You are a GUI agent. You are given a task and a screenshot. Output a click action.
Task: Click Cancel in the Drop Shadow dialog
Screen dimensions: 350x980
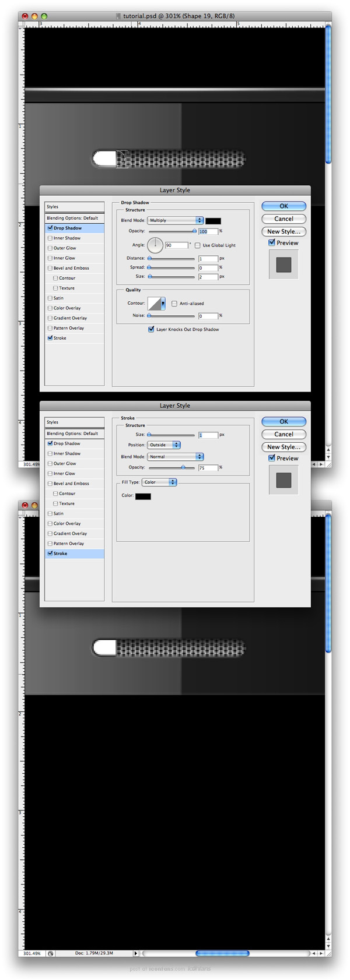(x=283, y=219)
